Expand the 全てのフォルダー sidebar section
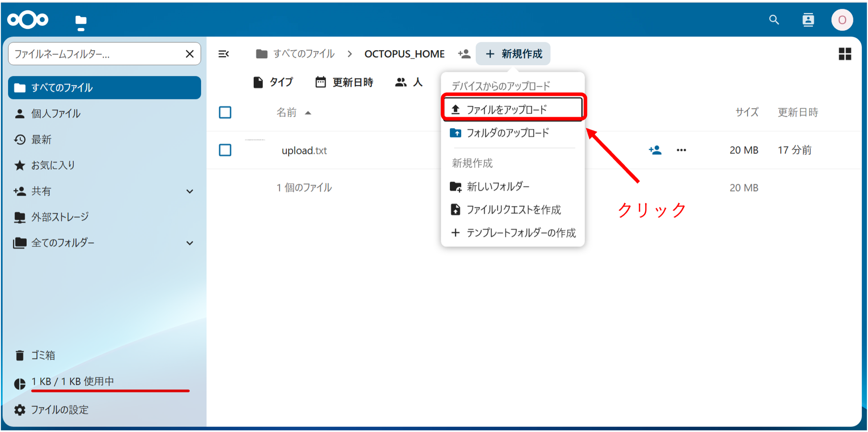The image size is (868, 432). pos(190,243)
